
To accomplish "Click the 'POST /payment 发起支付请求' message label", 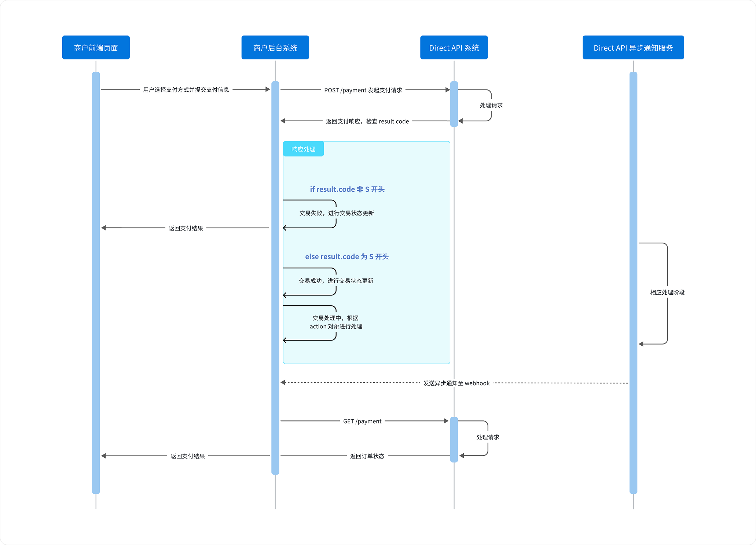I will click(363, 90).
